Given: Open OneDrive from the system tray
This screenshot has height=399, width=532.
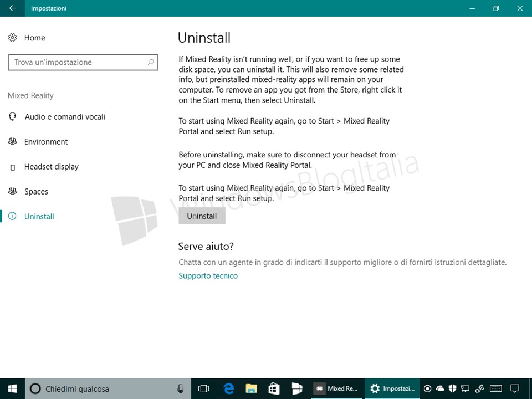Looking at the screenshot, I should pos(440,388).
